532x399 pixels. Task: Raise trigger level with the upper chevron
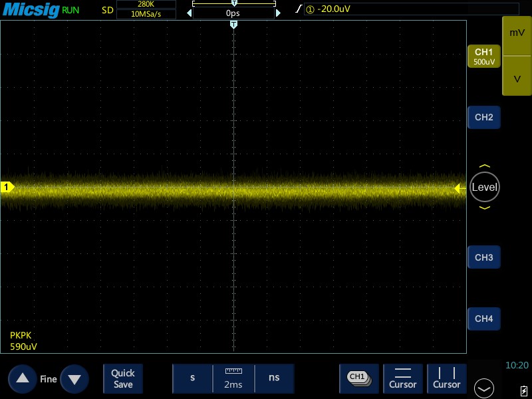pos(484,166)
